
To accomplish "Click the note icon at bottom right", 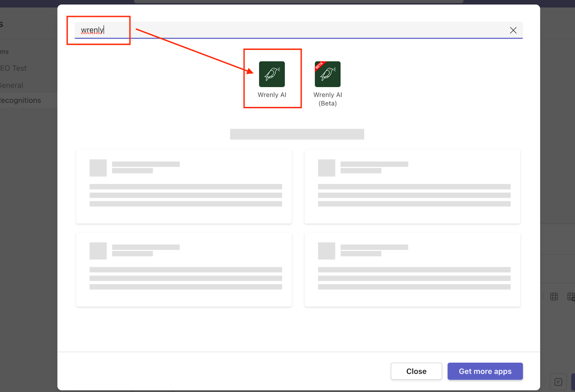I will click(558, 382).
